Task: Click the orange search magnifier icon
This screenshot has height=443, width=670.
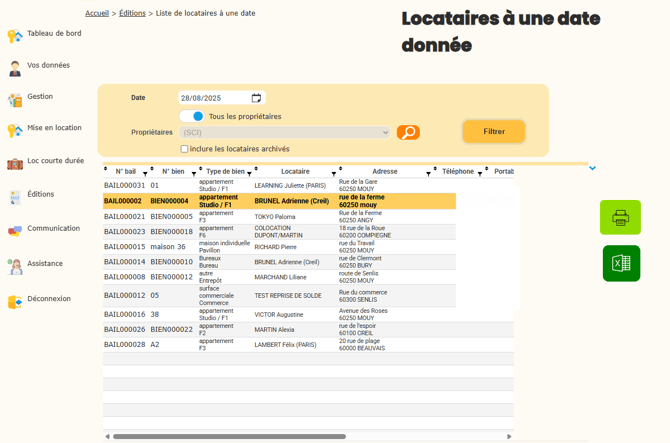Action: pos(408,132)
